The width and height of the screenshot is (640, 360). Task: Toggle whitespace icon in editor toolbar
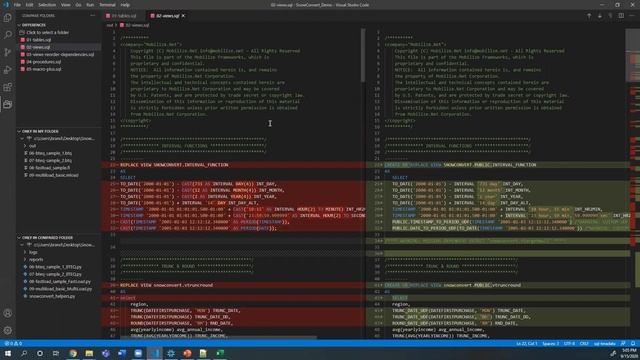tap(610, 16)
